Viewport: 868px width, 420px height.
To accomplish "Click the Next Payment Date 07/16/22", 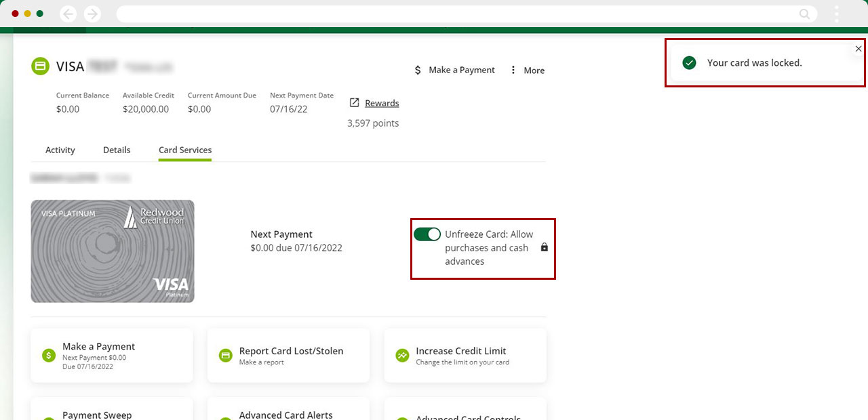I will click(288, 109).
